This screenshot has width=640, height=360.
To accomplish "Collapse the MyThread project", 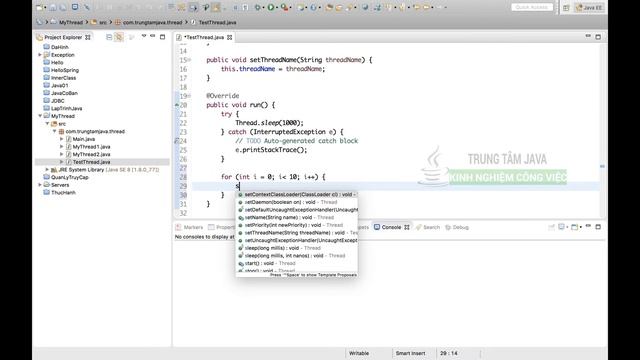I will point(40,116).
